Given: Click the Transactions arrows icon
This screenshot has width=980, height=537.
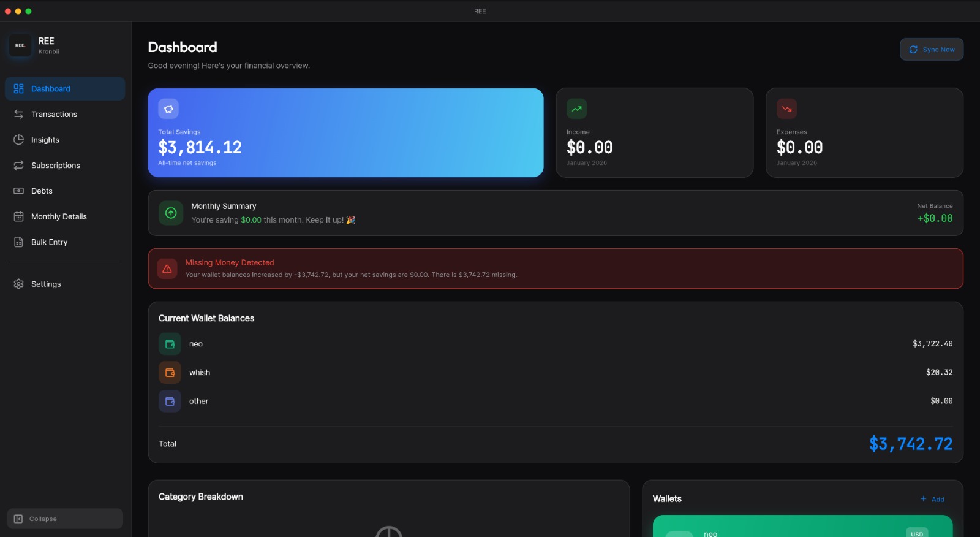Looking at the screenshot, I should [18, 115].
